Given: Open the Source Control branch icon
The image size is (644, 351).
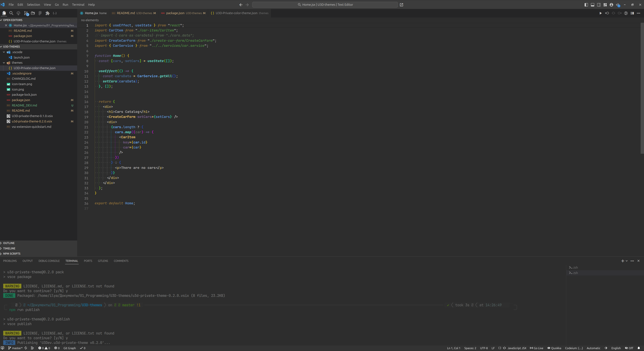Looking at the screenshot, I should [x=26, y=13].
